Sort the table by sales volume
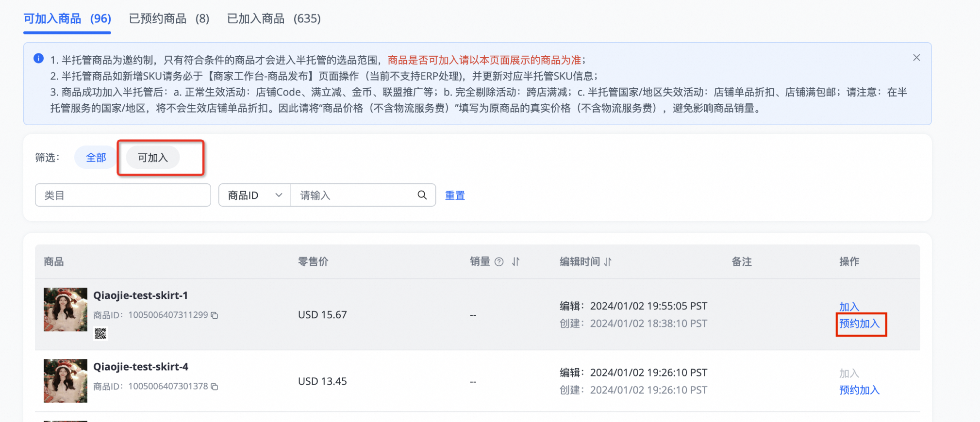980x422 pixels. tap(515, 262)
